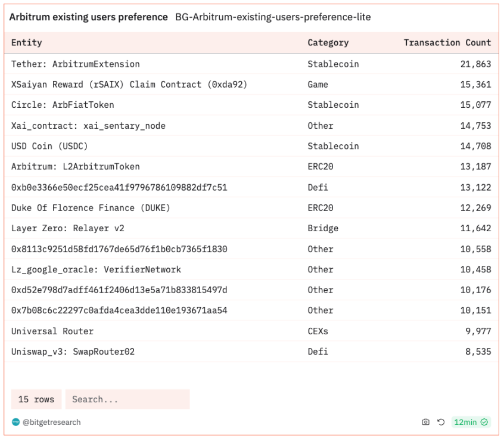504x441 pixels.
Task: Click the 15 rows count label
Action: [x=36, y=399]
